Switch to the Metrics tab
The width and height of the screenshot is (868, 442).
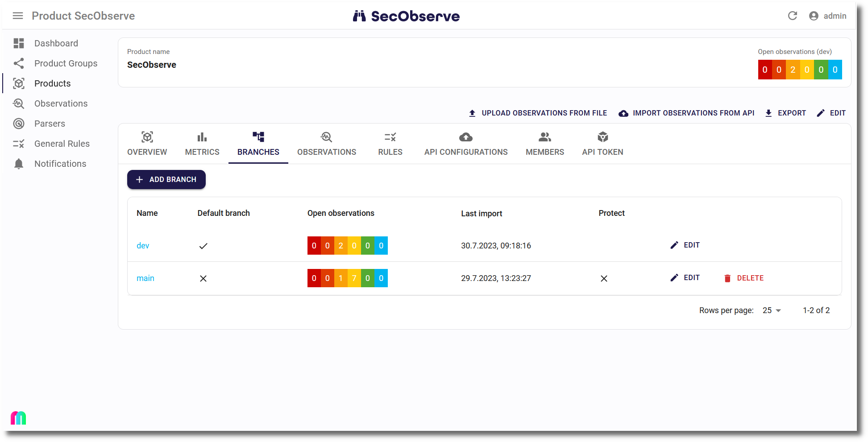click(202, 144)
